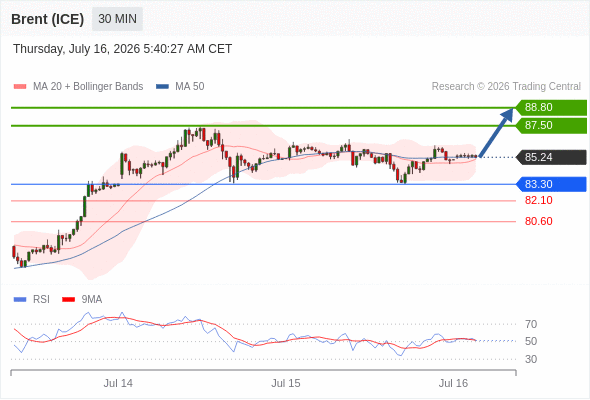Click the 82.10 support level label
Image resolution: width=590 pixels, height=400 pixels.
[538, 200]
